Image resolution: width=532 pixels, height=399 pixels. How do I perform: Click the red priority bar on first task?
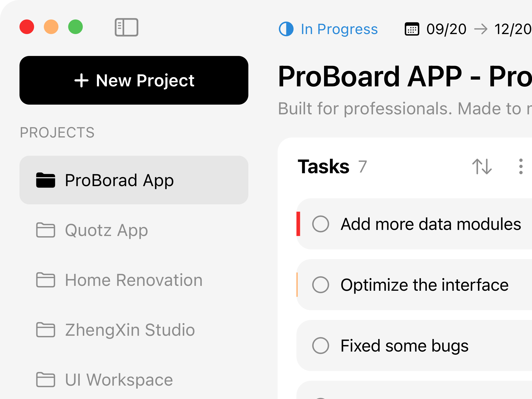(x=298, y=224)
